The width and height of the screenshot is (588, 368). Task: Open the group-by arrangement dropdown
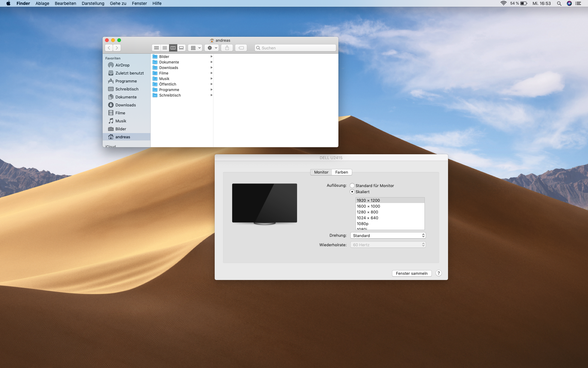click(x=195, y=48)
